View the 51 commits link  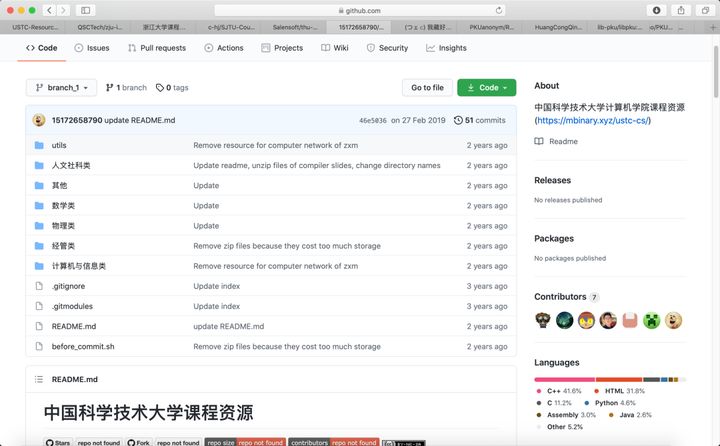click(x=480, y=120)
